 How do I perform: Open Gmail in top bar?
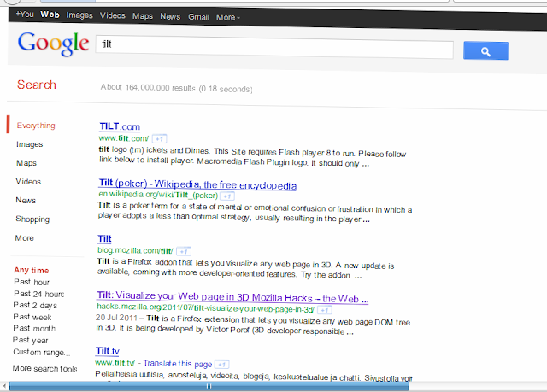tap(199, 17)
